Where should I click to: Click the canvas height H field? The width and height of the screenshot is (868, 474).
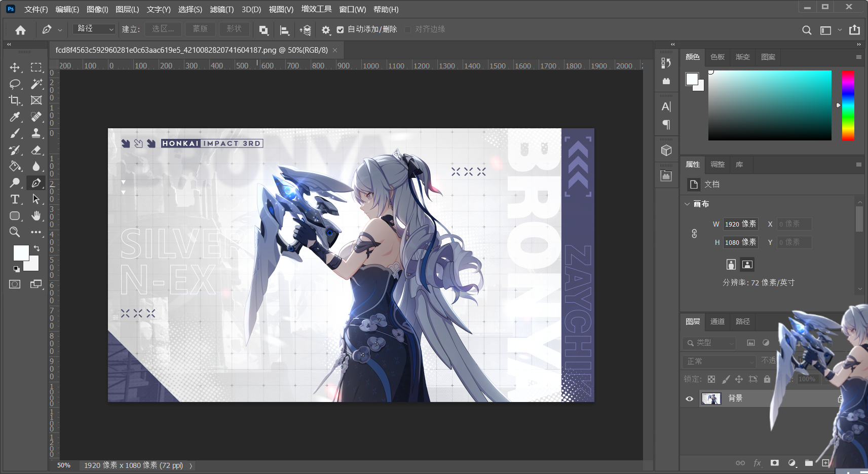click(x=740, y=242)
